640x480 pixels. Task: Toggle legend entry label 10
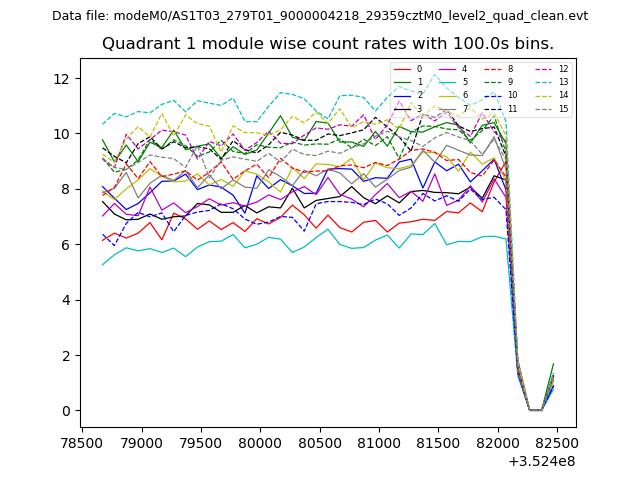tap(512, 95)
